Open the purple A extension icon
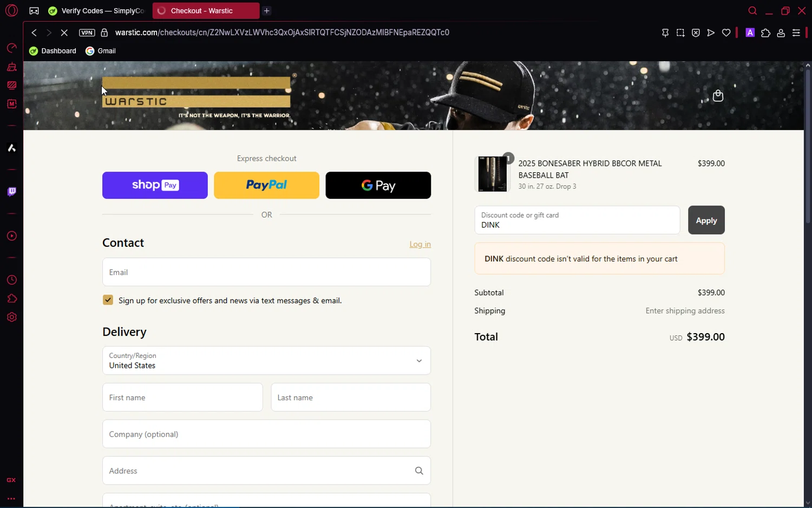This screenshot has height=508, width=812. pos(750,33)
